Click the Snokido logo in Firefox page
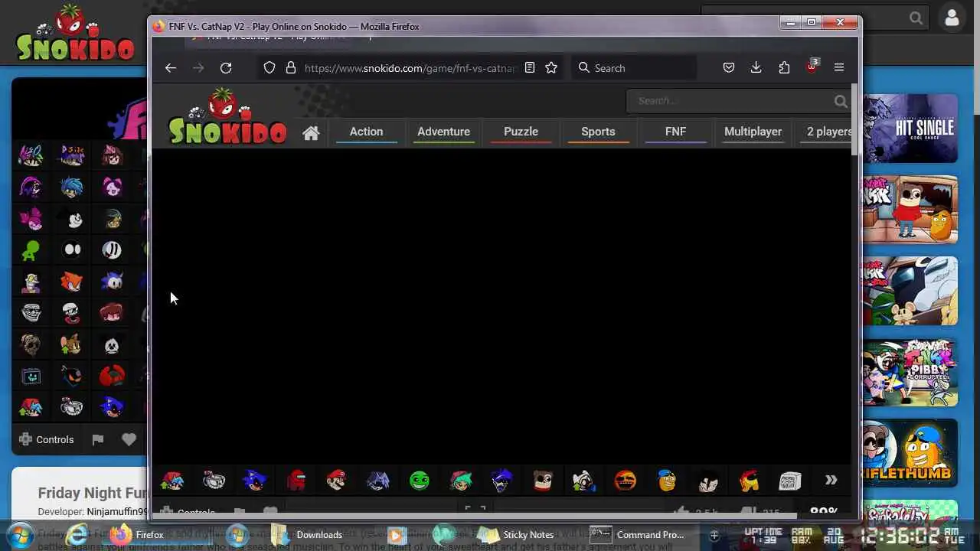This screenshot has height=551, width=980. 227,117
